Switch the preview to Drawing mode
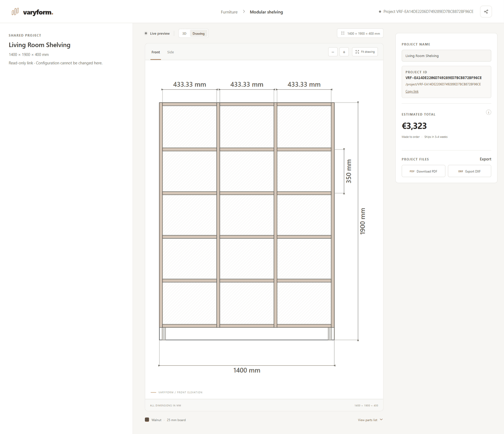Viewport: 504px width, 434px height. [198, 34]
